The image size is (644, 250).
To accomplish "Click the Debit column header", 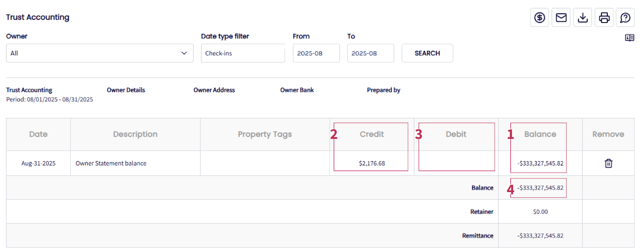I will pyautogui.click(x=456, y=134).
